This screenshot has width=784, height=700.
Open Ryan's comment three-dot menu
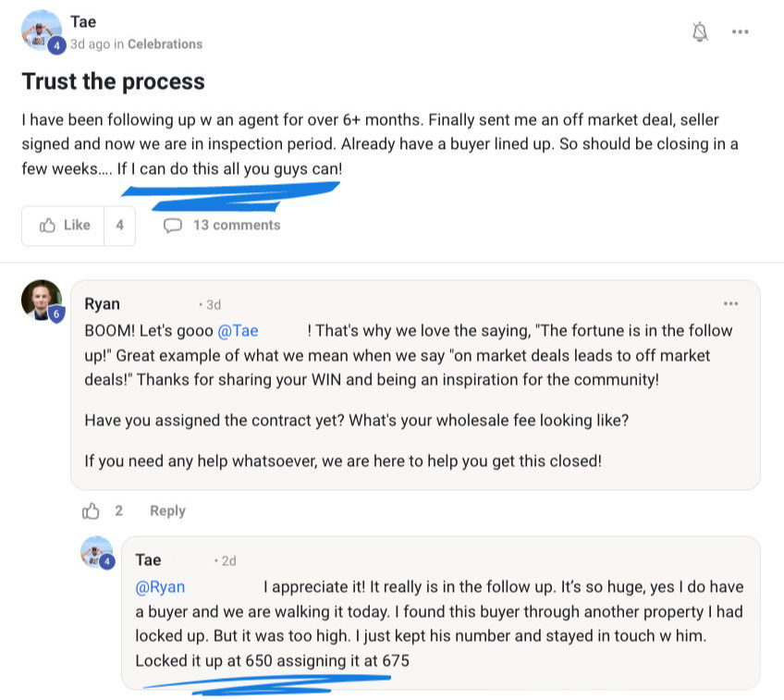[731, 304]
